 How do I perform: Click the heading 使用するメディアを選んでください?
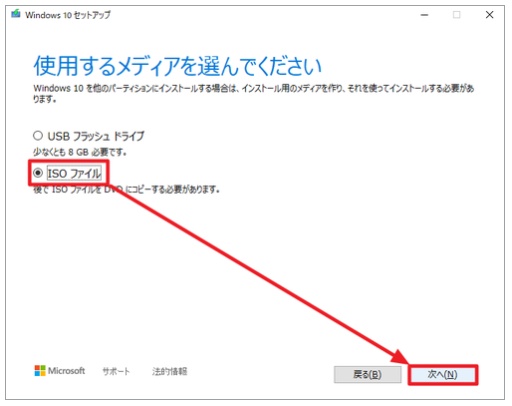[x=178, y=66]
